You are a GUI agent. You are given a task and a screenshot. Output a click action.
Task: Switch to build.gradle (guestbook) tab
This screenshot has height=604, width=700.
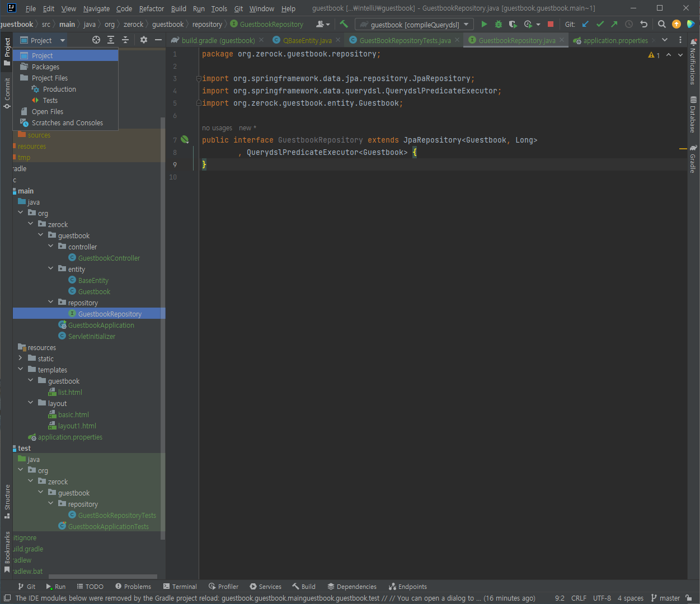(218, 40)
